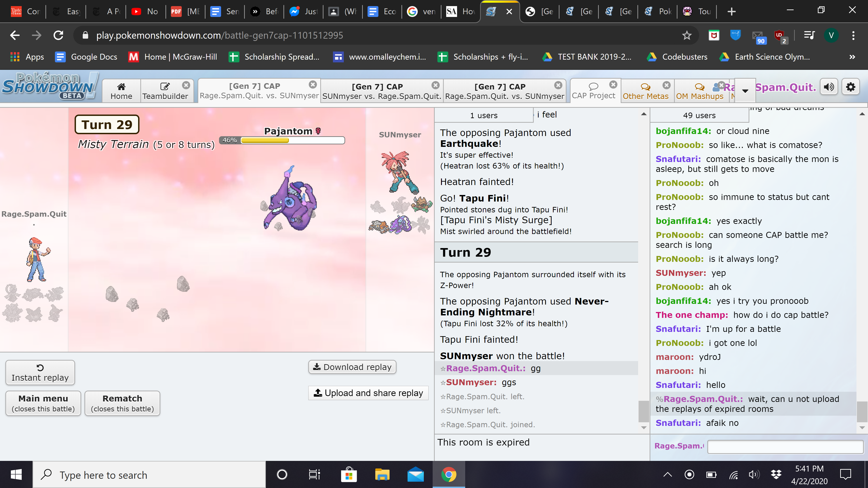The image size is (868, 488).
Task: Open the sound volume options
Action: tap(829, 87)
